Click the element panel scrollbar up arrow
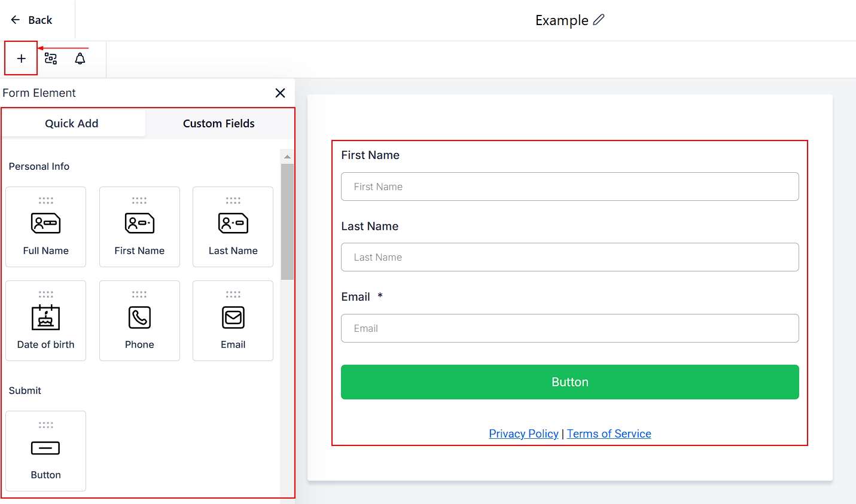Screen dimensions: 856x504 [287, 157]
